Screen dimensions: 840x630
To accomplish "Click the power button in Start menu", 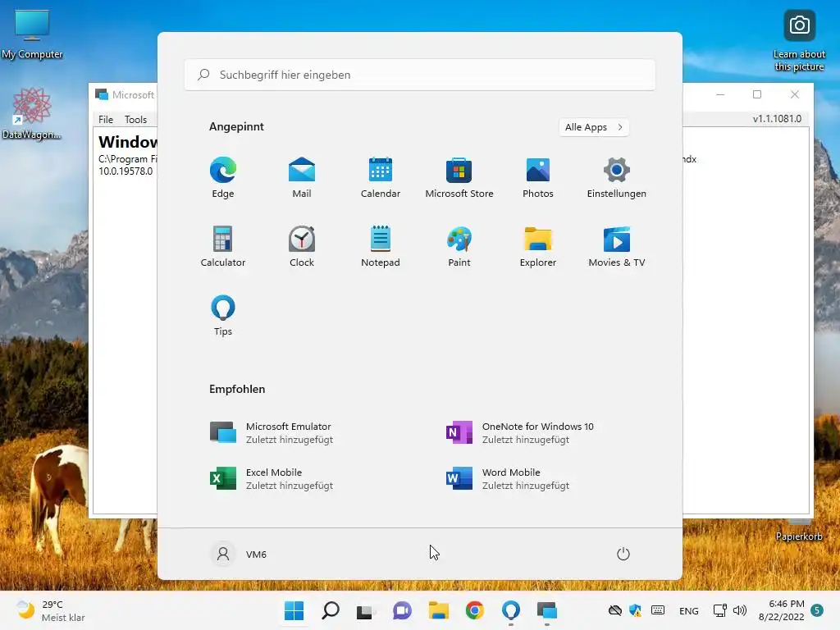I will 623,554.
